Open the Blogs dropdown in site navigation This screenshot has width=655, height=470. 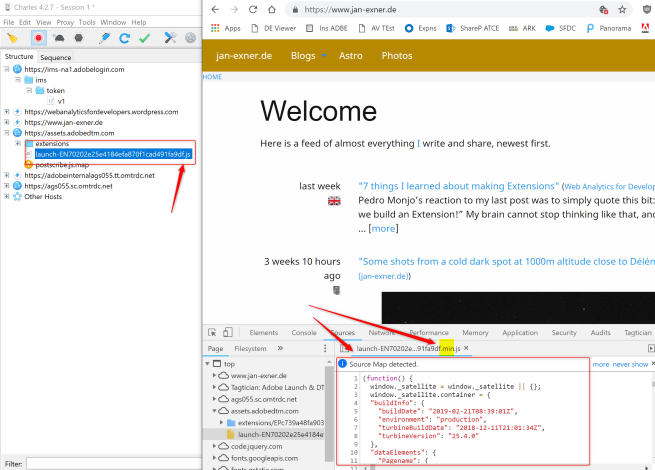click(307, 55)
